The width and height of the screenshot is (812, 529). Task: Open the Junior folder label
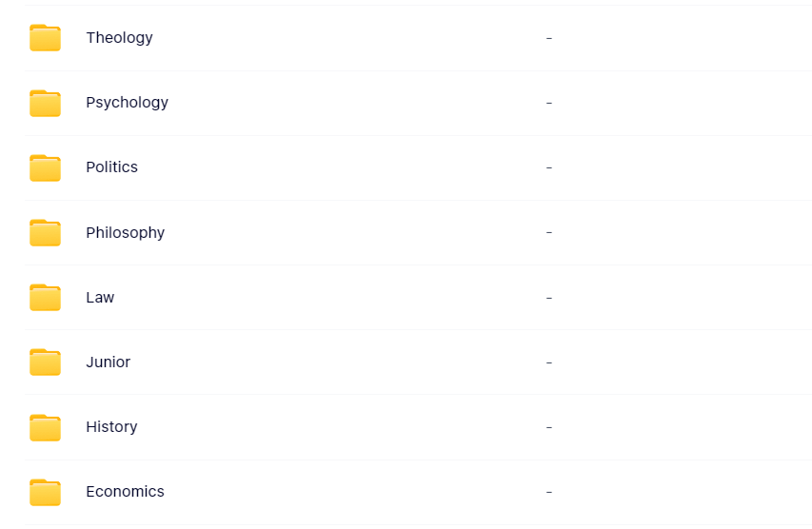[x=109, y=362]
